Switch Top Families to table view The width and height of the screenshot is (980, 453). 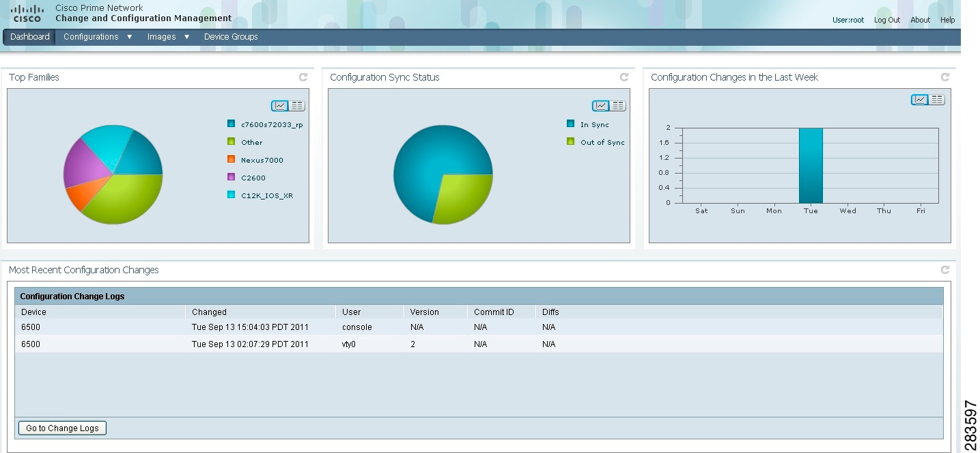[x=296, y=105]
